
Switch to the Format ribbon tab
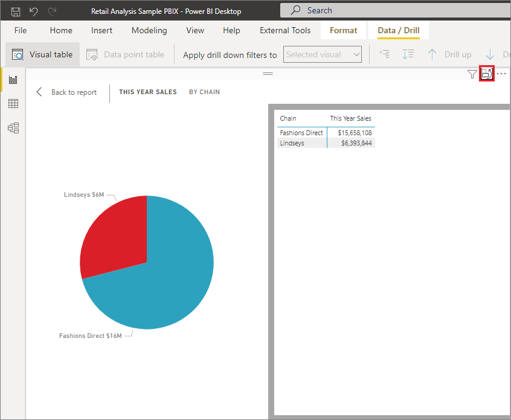tap(343, 30)
